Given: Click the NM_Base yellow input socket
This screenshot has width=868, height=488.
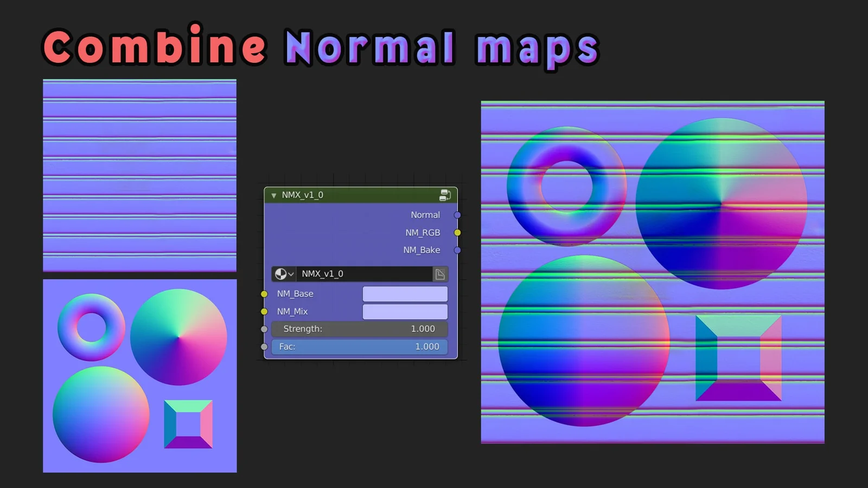Looking at the screenshot, I should (264, 293).
